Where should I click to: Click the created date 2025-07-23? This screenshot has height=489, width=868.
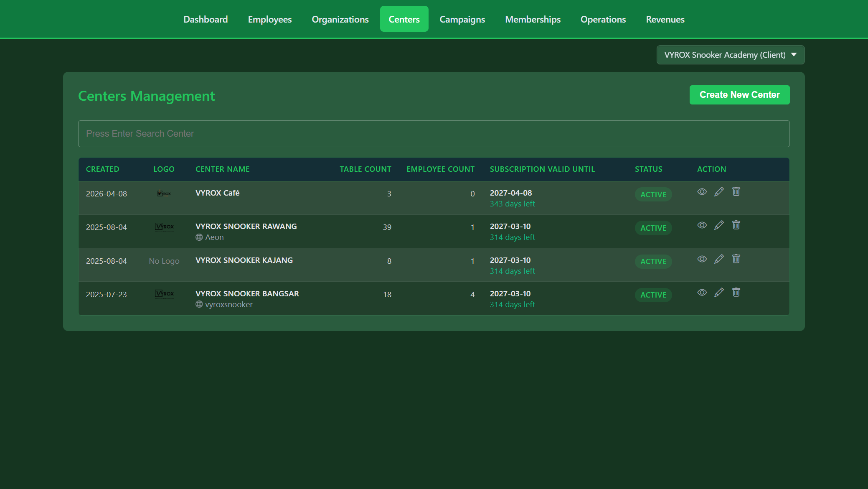click(107, 295)
